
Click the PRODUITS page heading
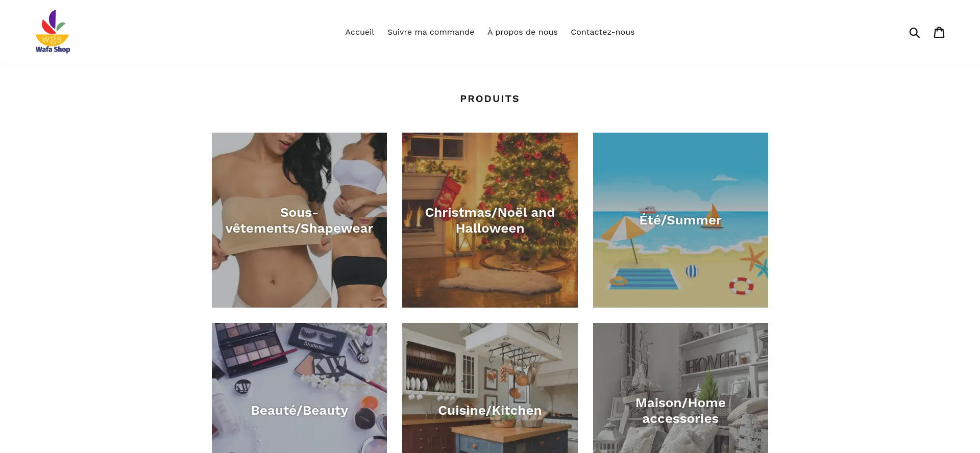[490, 99]
